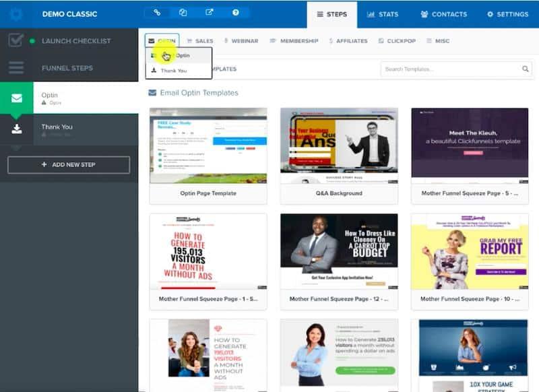
Task: Click the search magnifier in Search Templates
Action: pos(526,68)
